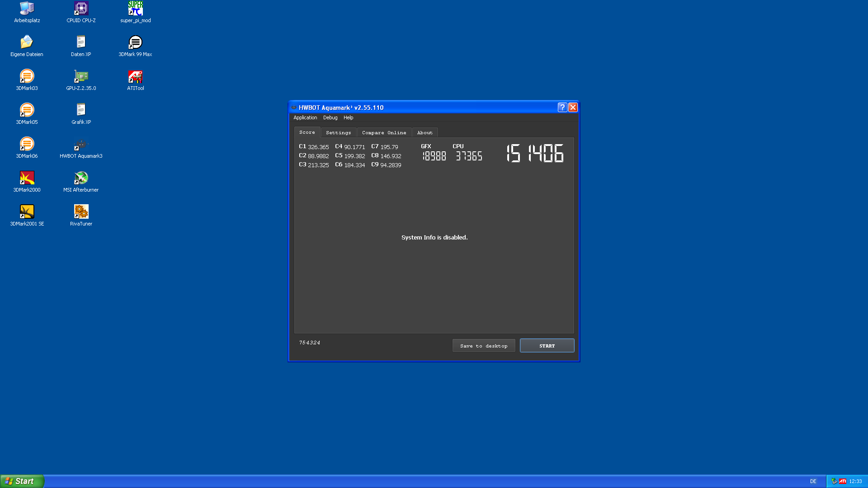This screenshot has height=488, width=868.
Task: Open the Application menu
Action: pyautogui.click(x=305, y=117)
